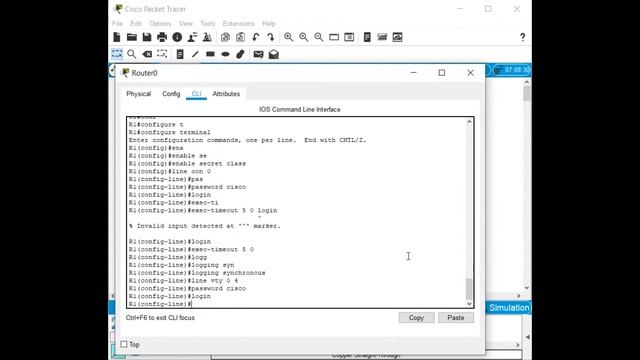Open the File menu
Viewport: 640px width, 360px height.
[117, 23]
